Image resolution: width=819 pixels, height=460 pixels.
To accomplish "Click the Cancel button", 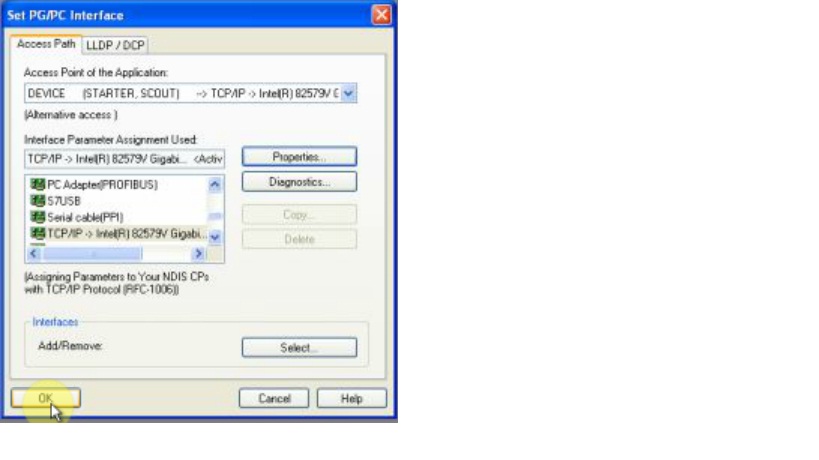I will [274, 398].
